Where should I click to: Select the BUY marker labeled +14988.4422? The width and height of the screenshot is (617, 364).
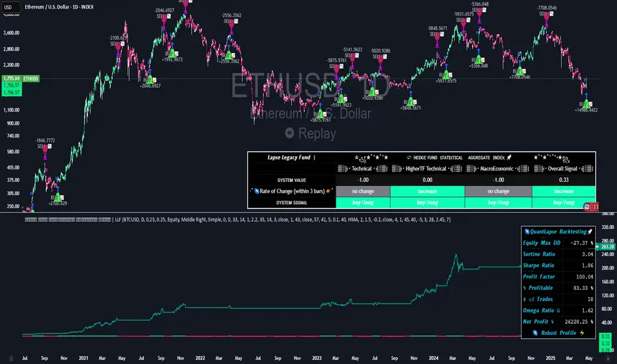587,104
